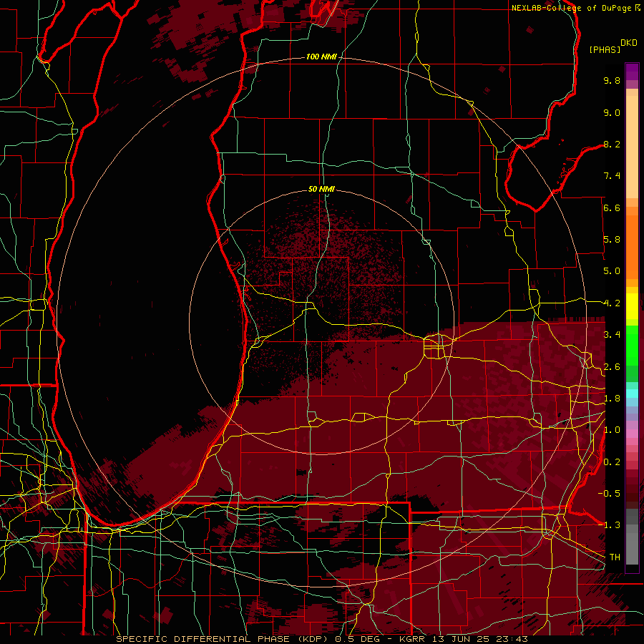Click the 100 NMI range ring label
This screenshot has height=644, width=644.
click(x=321, y=57)
